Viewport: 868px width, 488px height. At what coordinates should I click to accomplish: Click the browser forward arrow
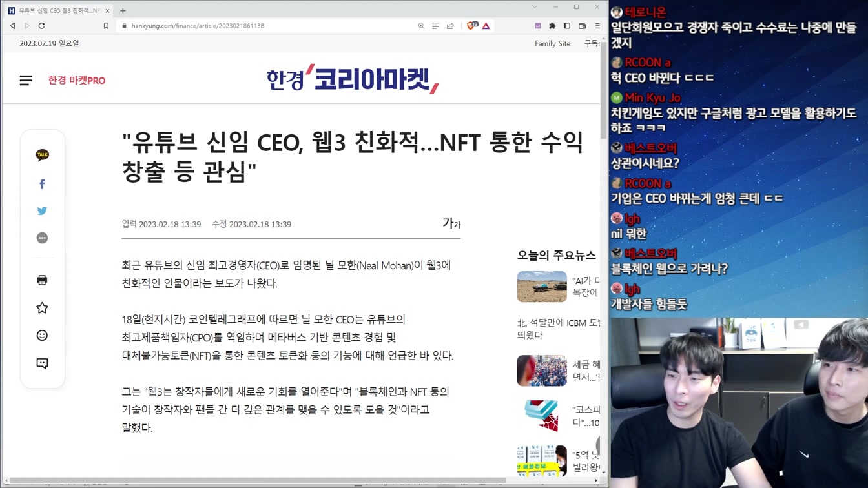(27, 26)
